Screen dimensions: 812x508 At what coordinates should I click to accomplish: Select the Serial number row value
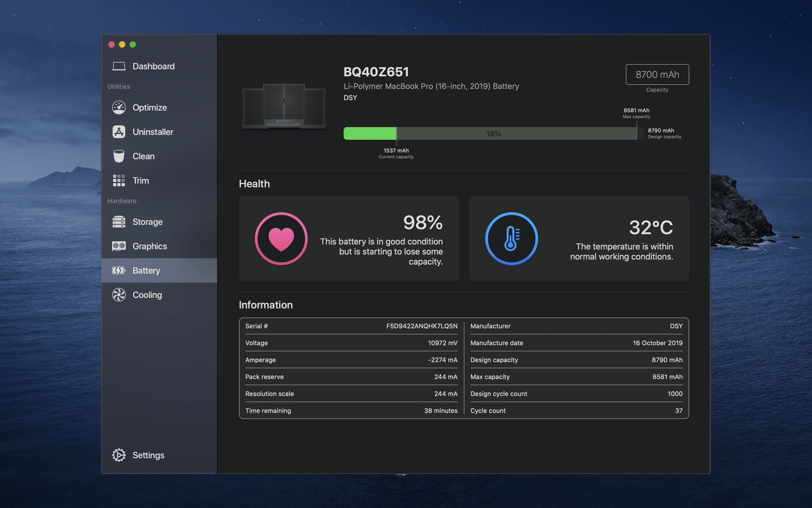tap(422, 326)
